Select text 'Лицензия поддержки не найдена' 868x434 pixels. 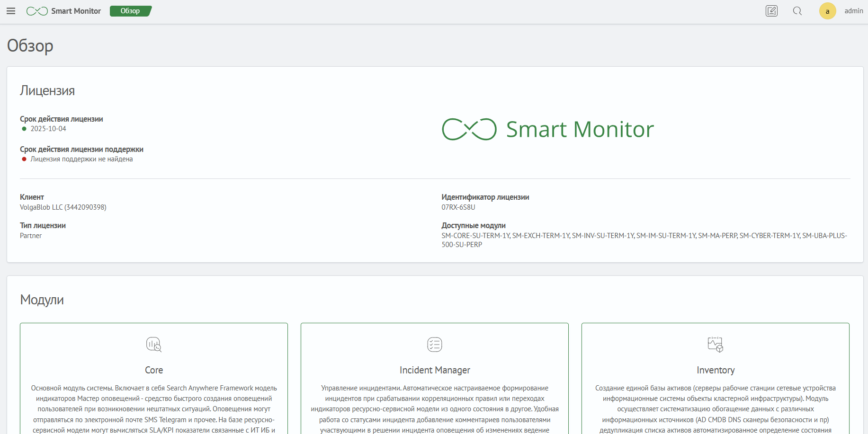pos(81,159)
